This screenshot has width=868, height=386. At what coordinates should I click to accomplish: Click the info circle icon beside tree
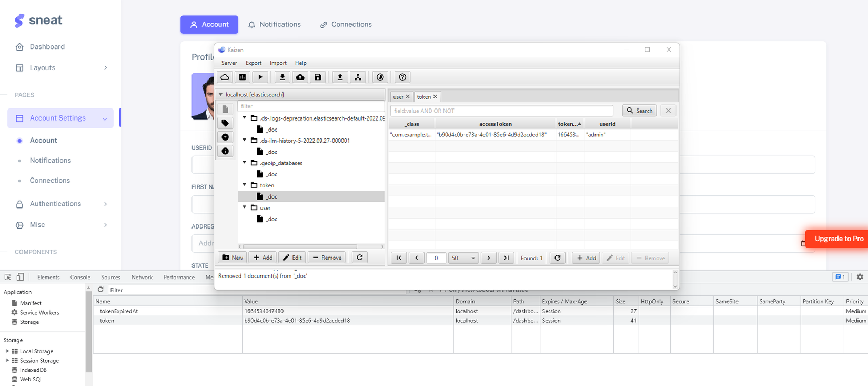225,151
